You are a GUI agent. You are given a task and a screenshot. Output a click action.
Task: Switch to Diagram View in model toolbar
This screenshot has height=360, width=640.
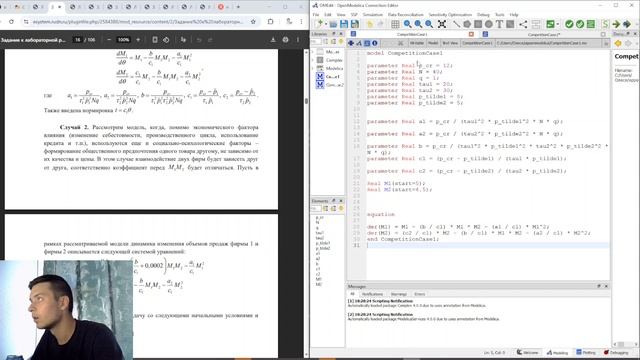point(358,43)
